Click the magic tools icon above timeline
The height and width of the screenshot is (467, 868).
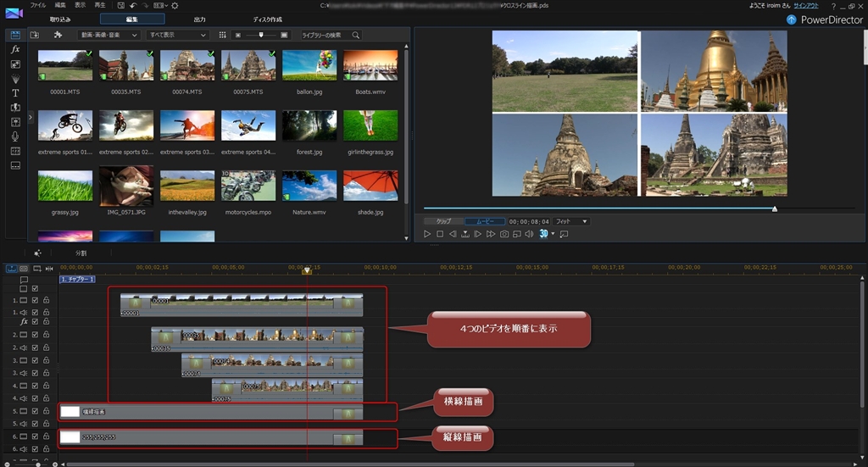(37, 253)
